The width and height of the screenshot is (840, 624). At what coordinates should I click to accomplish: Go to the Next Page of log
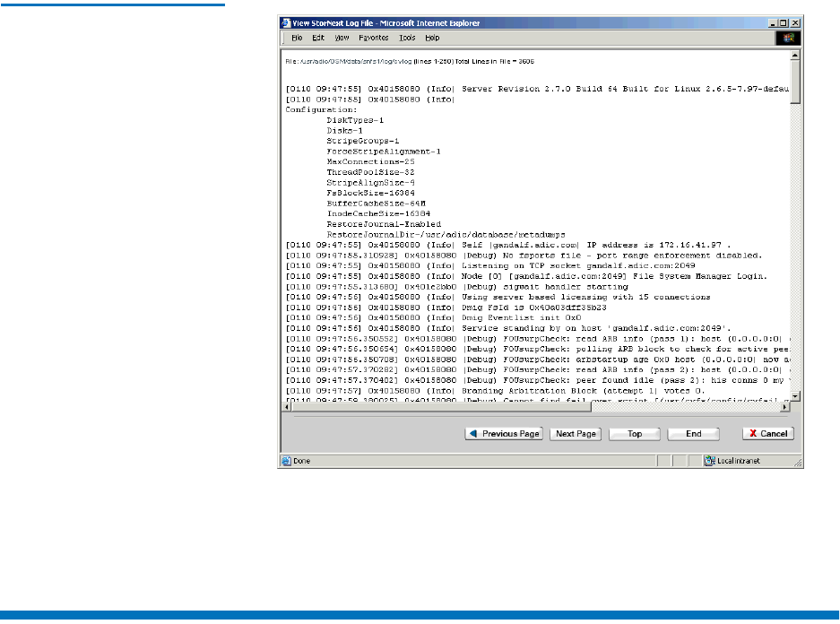pyautogui.click(x=576, y=434)
